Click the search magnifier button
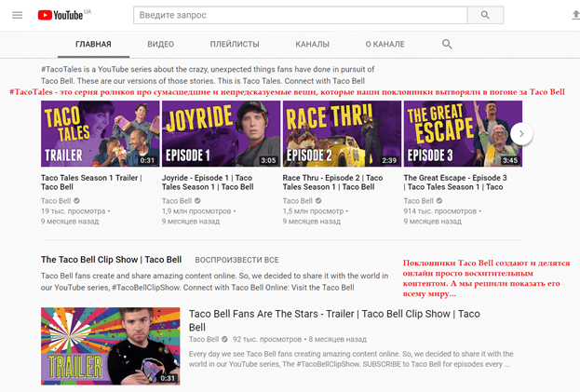Image resolution: width=580 pixels, height=392 pixels. coord(485,15)
